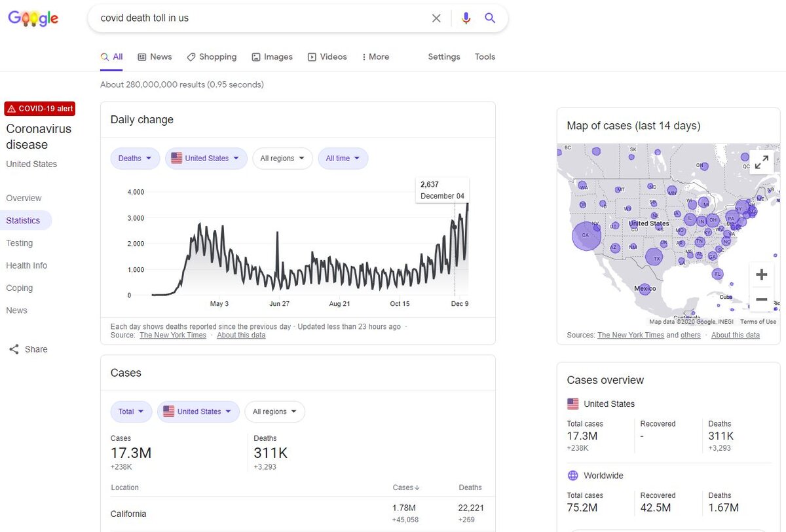786x532 pixels.
Task: Go to the Overview section
Action: pos(24,198)
